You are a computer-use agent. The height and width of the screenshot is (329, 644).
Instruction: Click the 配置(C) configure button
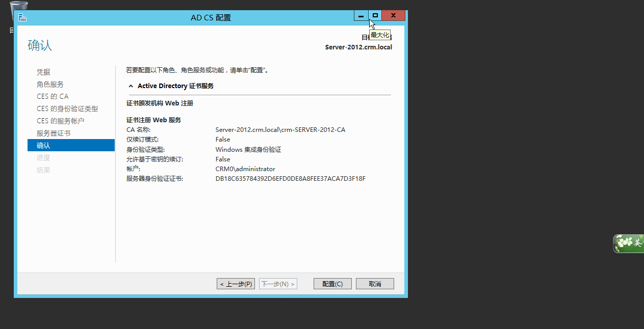tap(332, 284)
